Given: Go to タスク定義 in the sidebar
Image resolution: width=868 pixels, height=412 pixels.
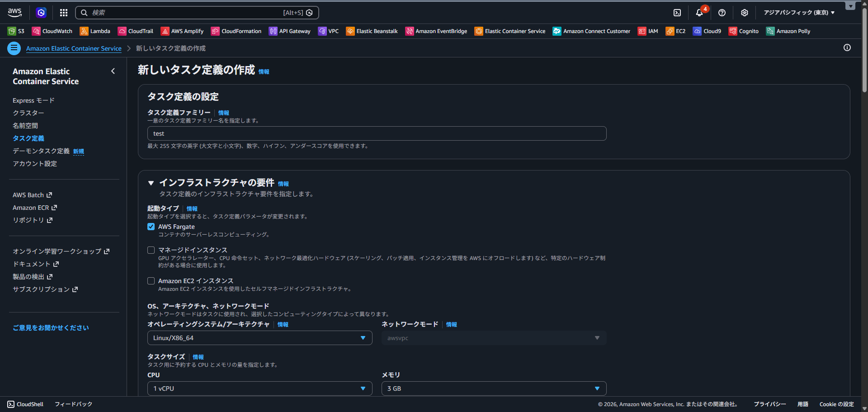Looking at the screenshot, I should (28, 138).
